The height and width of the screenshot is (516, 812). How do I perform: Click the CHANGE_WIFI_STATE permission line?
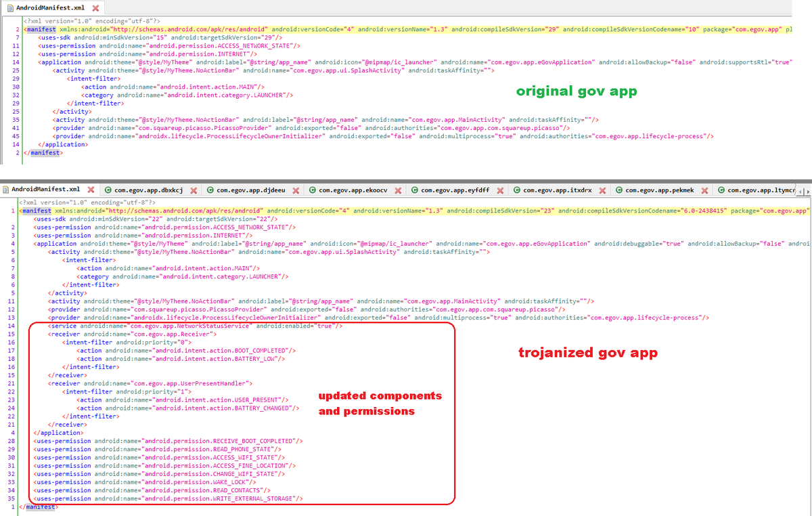tap(160, 474)
